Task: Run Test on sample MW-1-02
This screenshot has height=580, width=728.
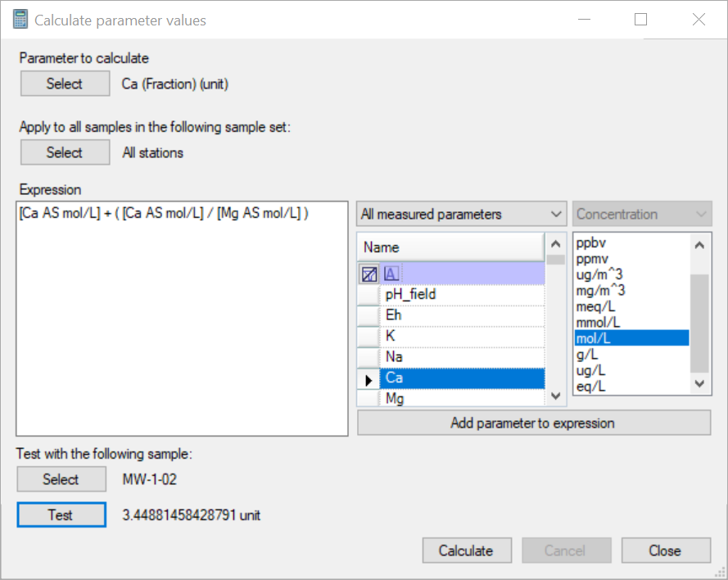Action: click(x=61, y=514)
